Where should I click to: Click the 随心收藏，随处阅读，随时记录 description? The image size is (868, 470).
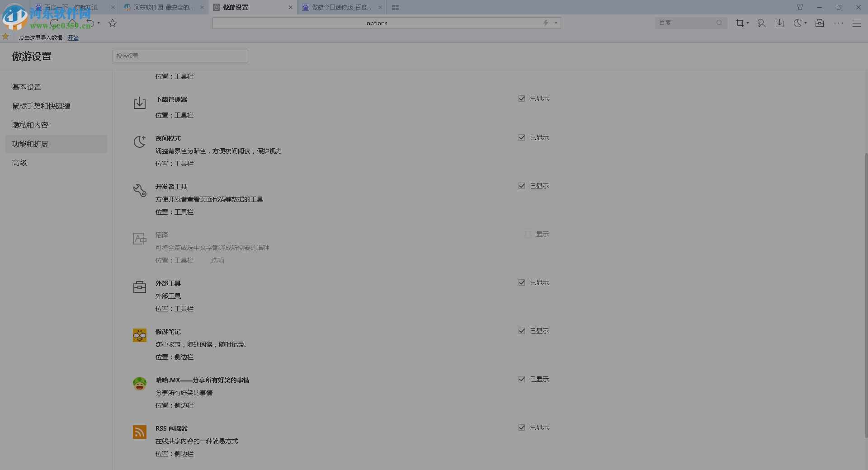point(201,344)
